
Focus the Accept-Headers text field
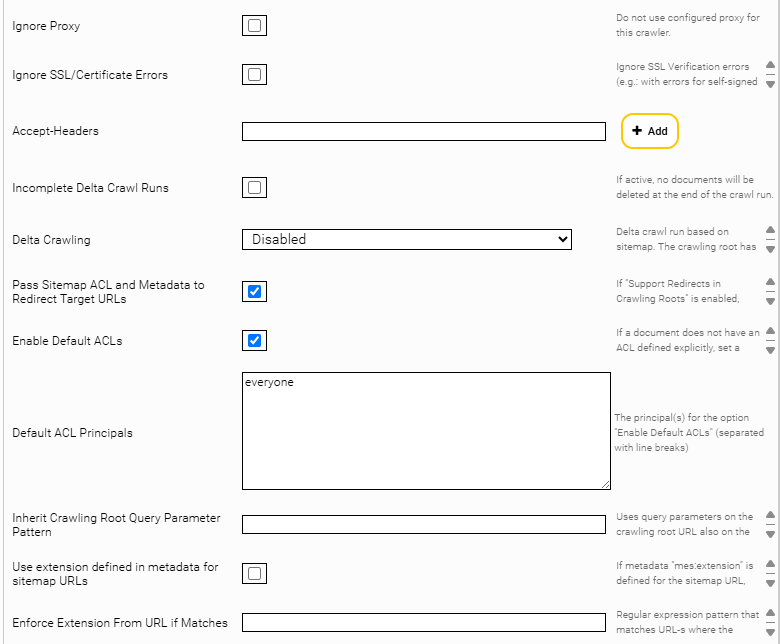424,131
